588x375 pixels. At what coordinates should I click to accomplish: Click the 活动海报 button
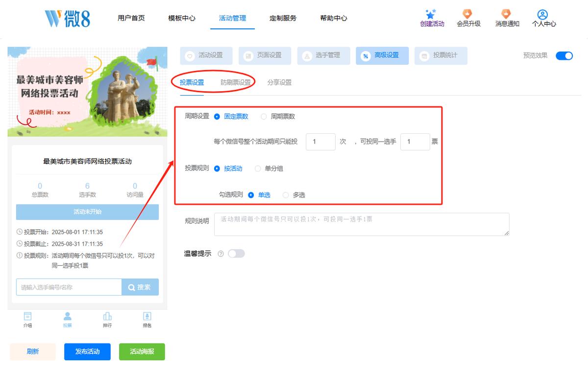[142, 352]
